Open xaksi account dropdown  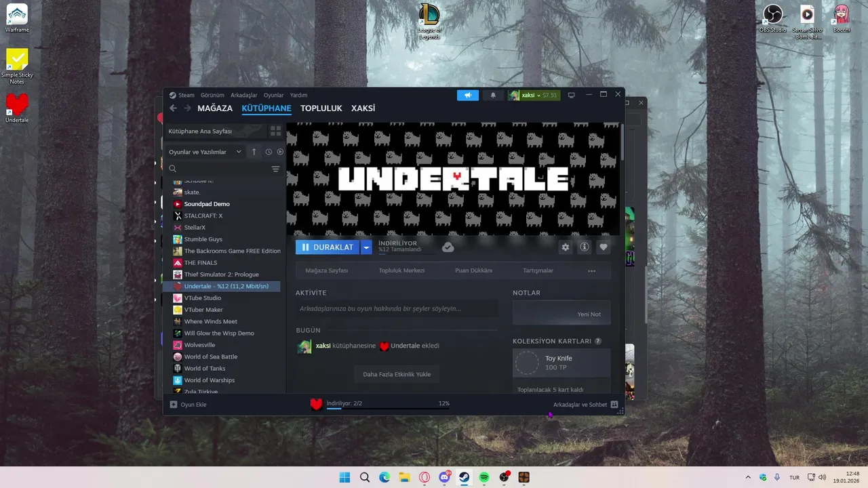[533, 95]
